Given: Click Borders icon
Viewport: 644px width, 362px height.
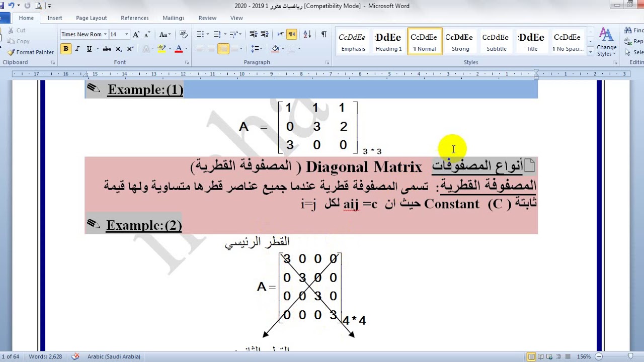Looking at the screenshot, I should point(292,49).
